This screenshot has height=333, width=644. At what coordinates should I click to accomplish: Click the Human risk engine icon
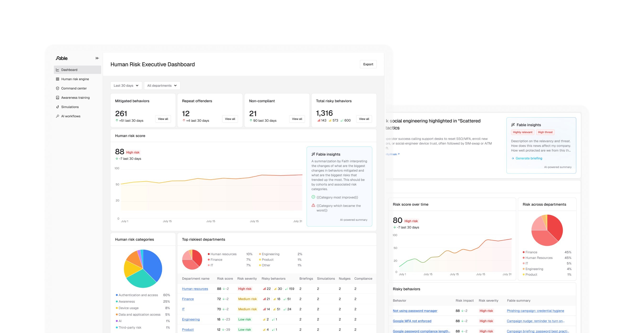point(57,79)
